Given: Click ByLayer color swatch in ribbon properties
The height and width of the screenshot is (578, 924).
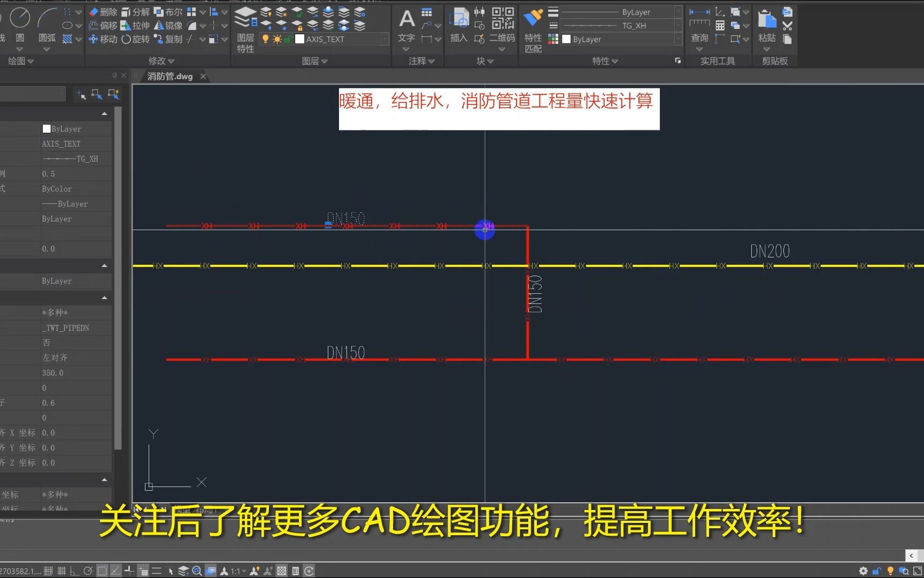Looking at the screenshot, I should 566,39.
